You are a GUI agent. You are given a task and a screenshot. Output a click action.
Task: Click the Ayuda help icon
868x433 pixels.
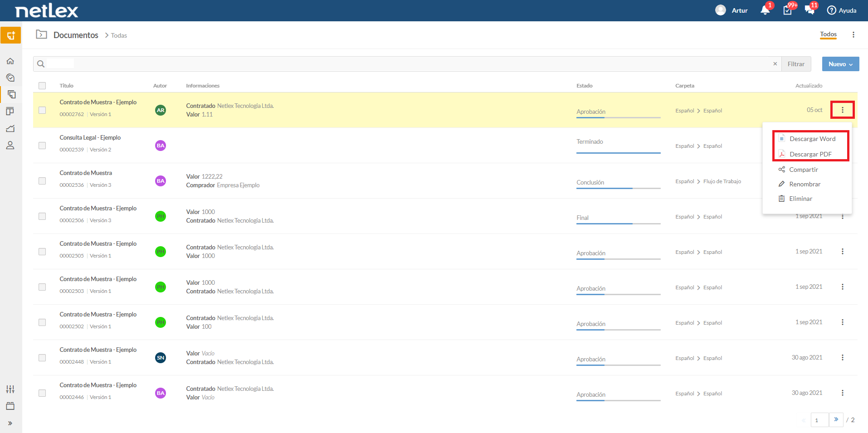point(831,10)
